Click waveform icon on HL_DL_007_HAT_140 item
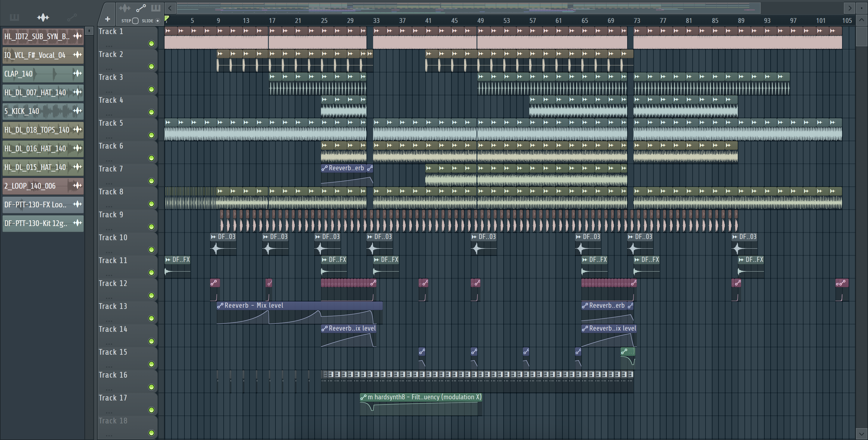The height and width of the screenshot is (440, 868). point(77,92)
